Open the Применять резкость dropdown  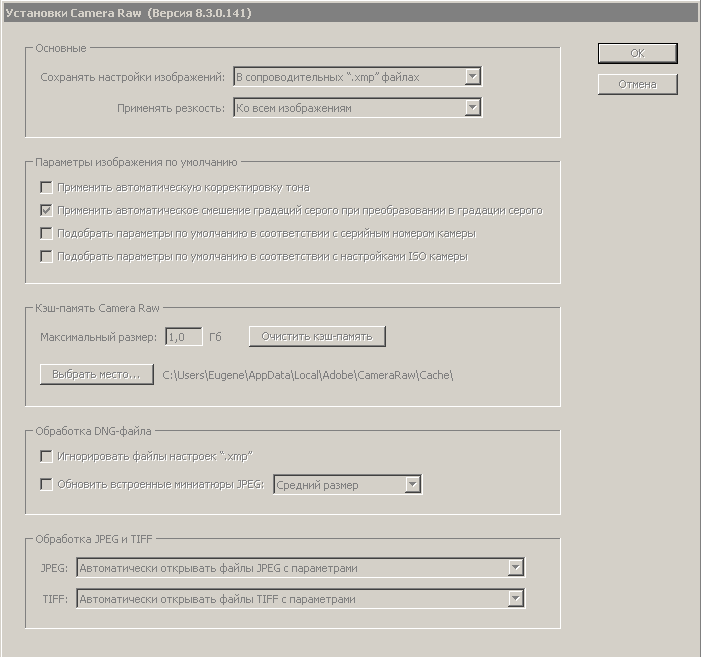pyautogui.click(x=358, y=108)
